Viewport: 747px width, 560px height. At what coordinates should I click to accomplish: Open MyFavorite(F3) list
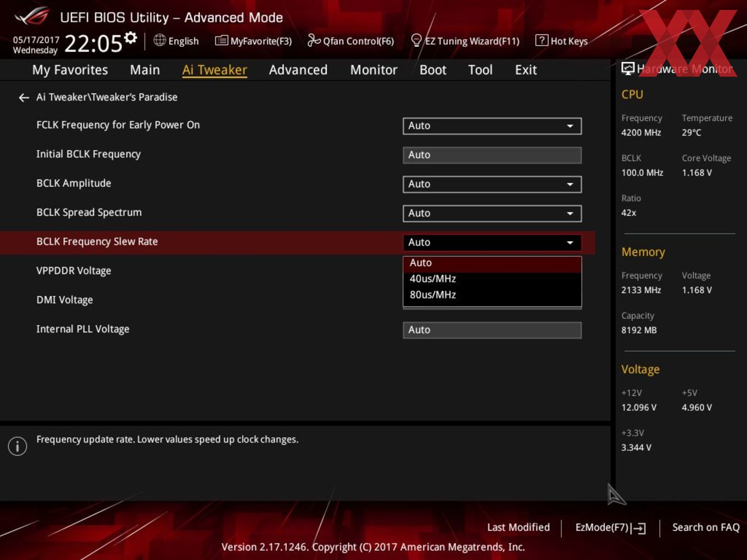pyautogui.click(x=254, y=41)
